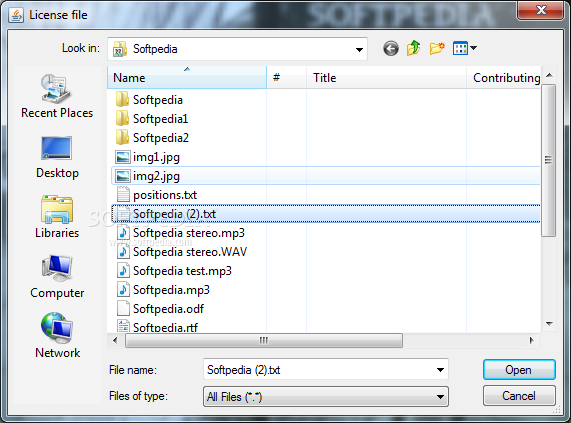Select Softpedia stereo.WAV audio file
This screenshot has height=423, width=571.
click(181, 252)
